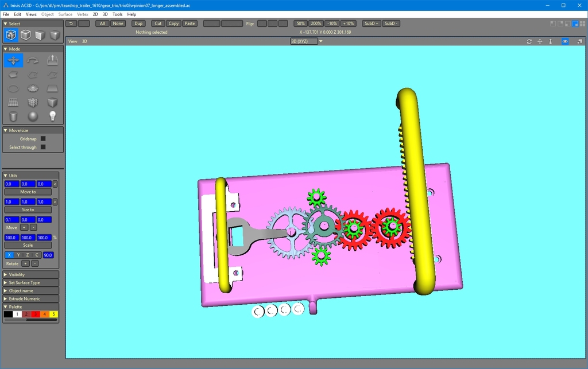Image resolution: width=588 pixels, height=369 pixels.
Task: Click the Move to button
Action: (28, 192)
